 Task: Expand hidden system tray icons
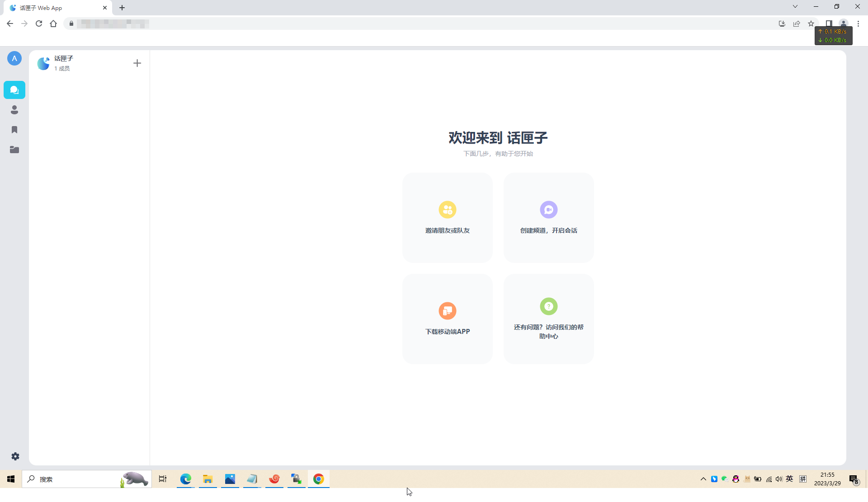pyautogui.click(x=703, y=479)
